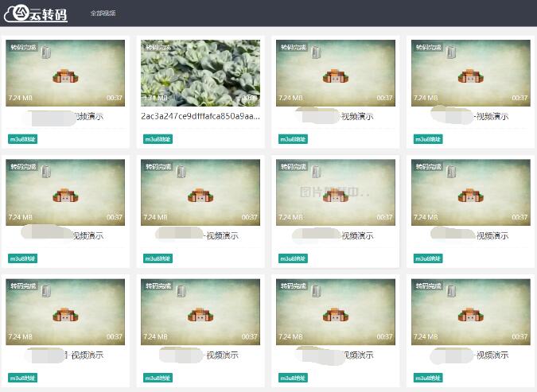
Task: Open first video thumbnail in middle row
Action: coord(65,192)
